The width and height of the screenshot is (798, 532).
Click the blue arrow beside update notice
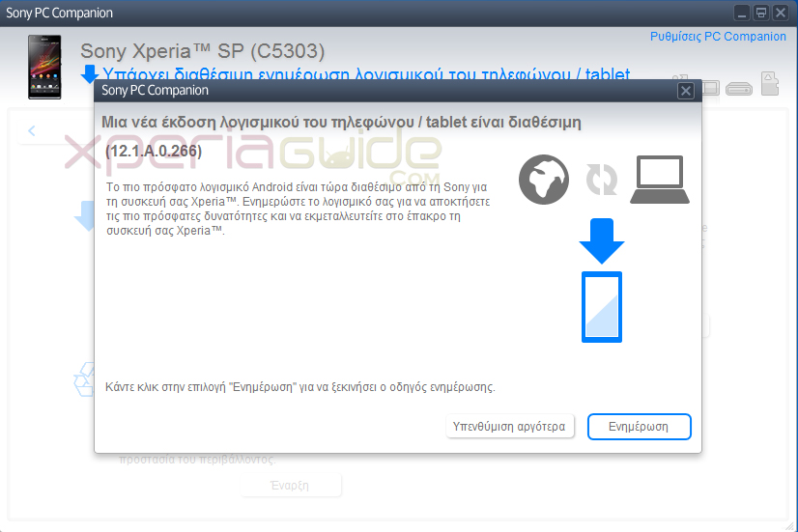click(90, 73)
